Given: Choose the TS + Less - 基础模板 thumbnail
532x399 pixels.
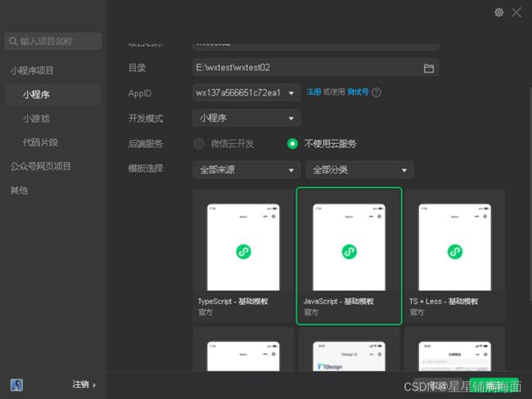Looking at the screenshot, I should (454, 247).
